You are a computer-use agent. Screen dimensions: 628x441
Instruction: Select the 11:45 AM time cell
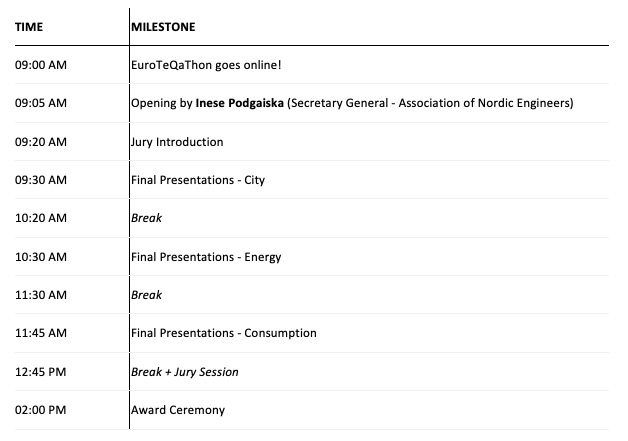click(x=41, y=333)
